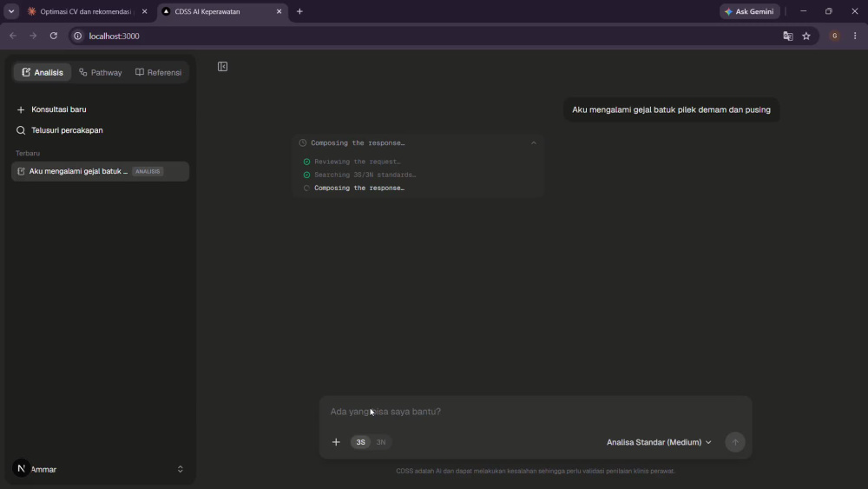Click the disclaimer text about CDSS adalah AI
The width and height of the screenshot is (868, 489).
pos(536,472)
